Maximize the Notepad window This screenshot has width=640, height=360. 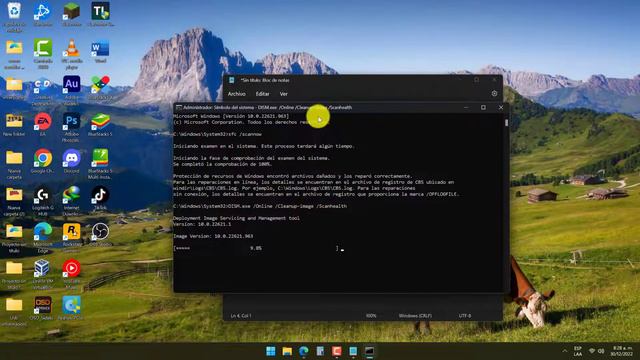pyautogui.click(x=476, y=80)
